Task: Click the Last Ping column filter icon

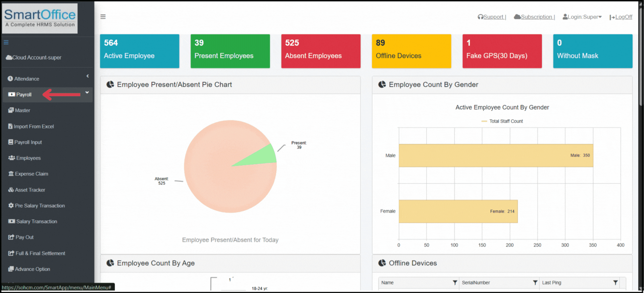Action: click(x=615, y=283)
